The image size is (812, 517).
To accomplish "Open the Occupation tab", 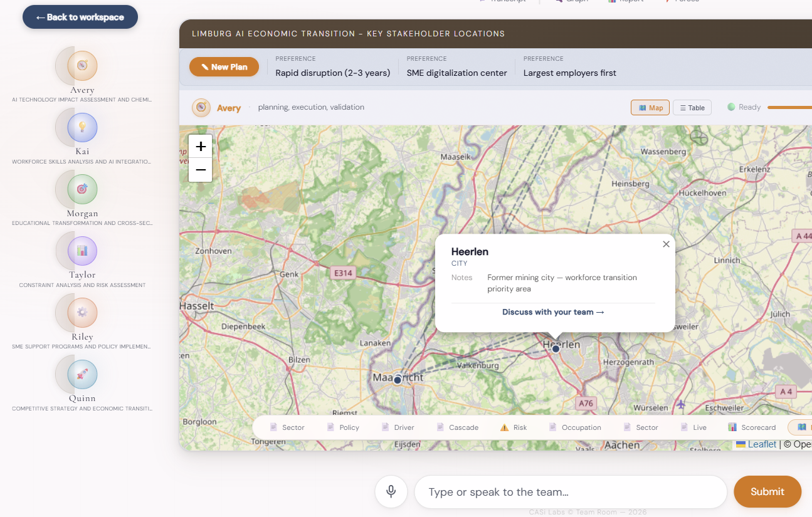I will coord(575,427).
